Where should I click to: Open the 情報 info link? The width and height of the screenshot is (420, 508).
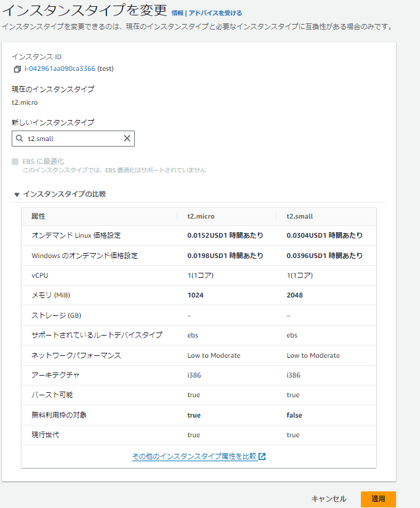(177, 14)
